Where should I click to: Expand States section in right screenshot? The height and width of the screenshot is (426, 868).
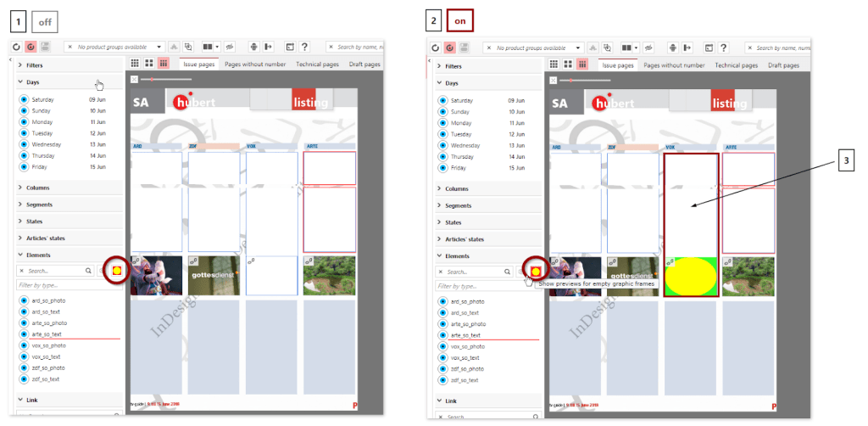(488, 222)
